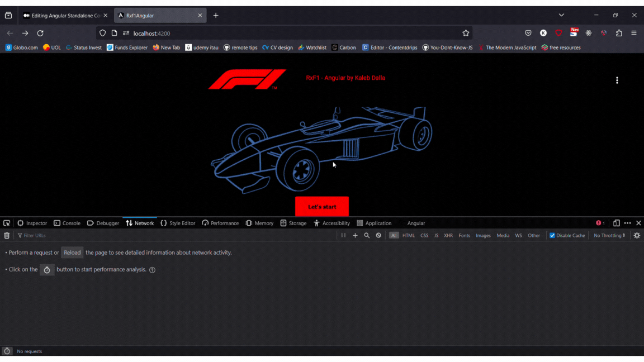Open the Accessibility tab
The height and width of the screenshot is (362, 644).
pyautogui.click(x=332, y=223)
